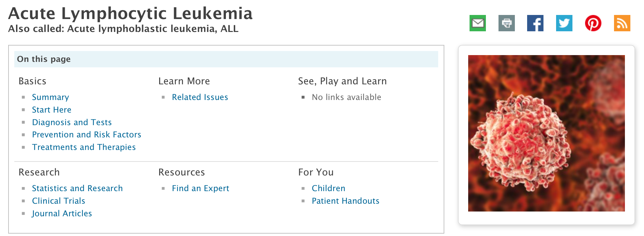Select Prevention and Risk Factors link
Image resolution: width=644 pixels, height=236 pixels.
click(87, 135)
